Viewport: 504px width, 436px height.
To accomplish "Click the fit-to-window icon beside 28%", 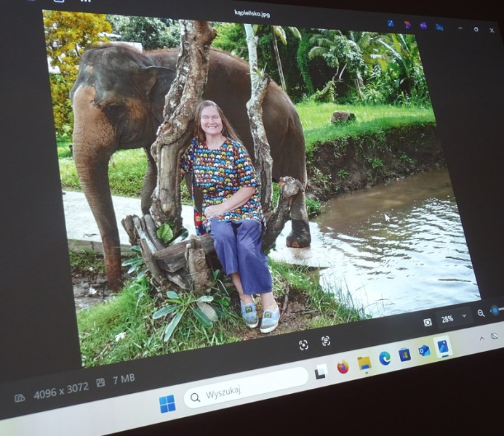I will (428, 322).
